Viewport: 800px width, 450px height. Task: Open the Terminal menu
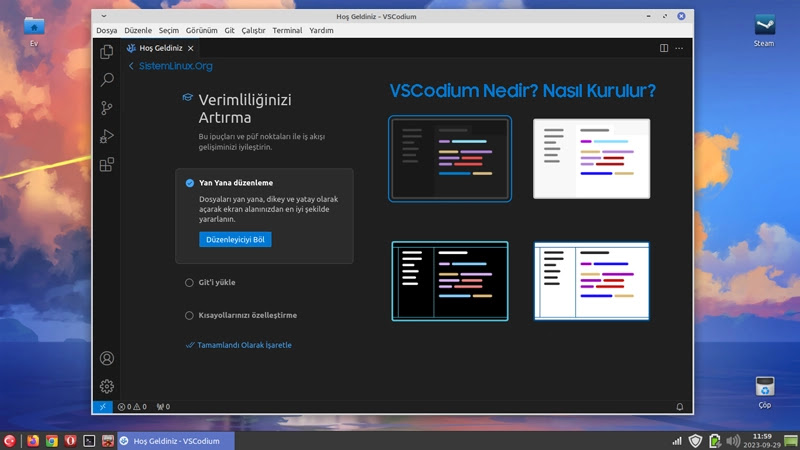tap(287, 31)
